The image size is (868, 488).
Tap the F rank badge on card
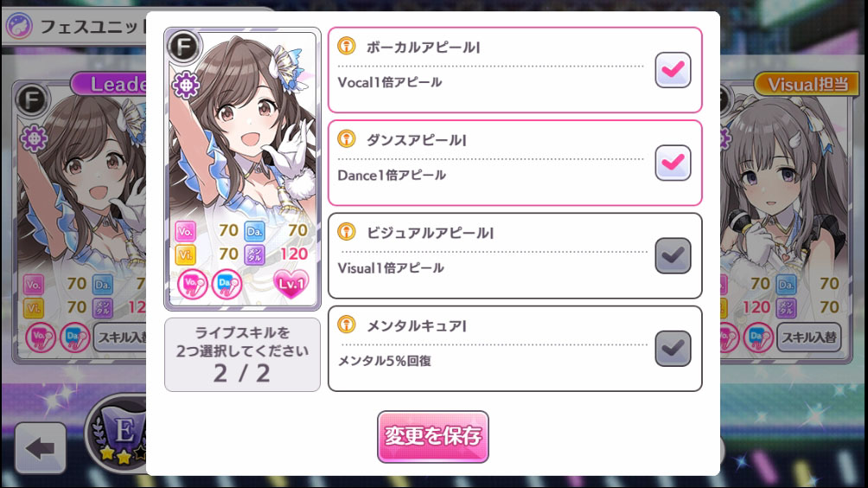tap(184, 47)
